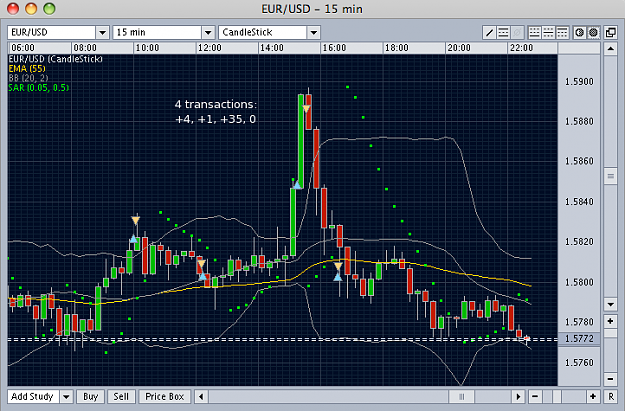Click the CandleStick chart type field

tap(263, 33)
